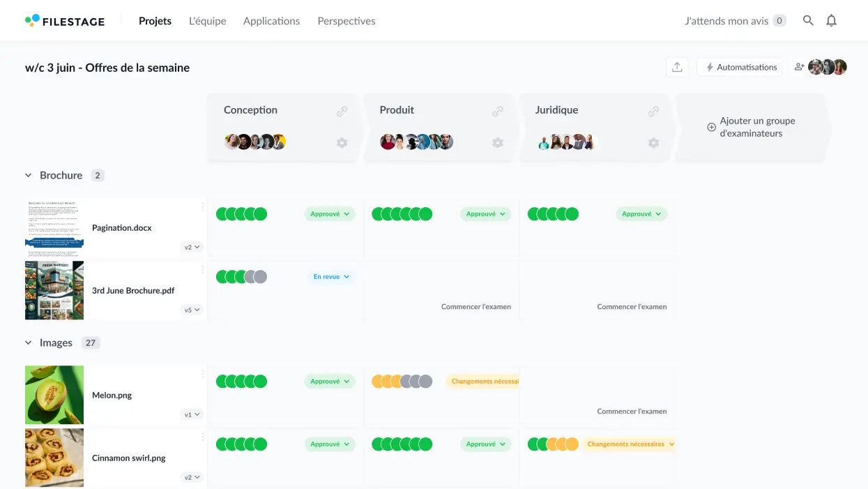Click the Cinnamon swirl.png thumbnail
Image resolution: width=868 pixels, height=489 pixels.
tap(54, 458)
